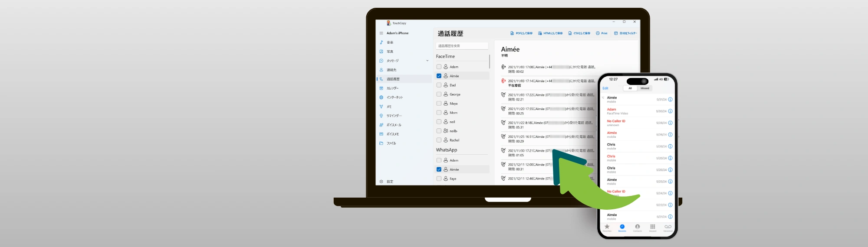Switch to the All tab on the phone

pos(630,88)
